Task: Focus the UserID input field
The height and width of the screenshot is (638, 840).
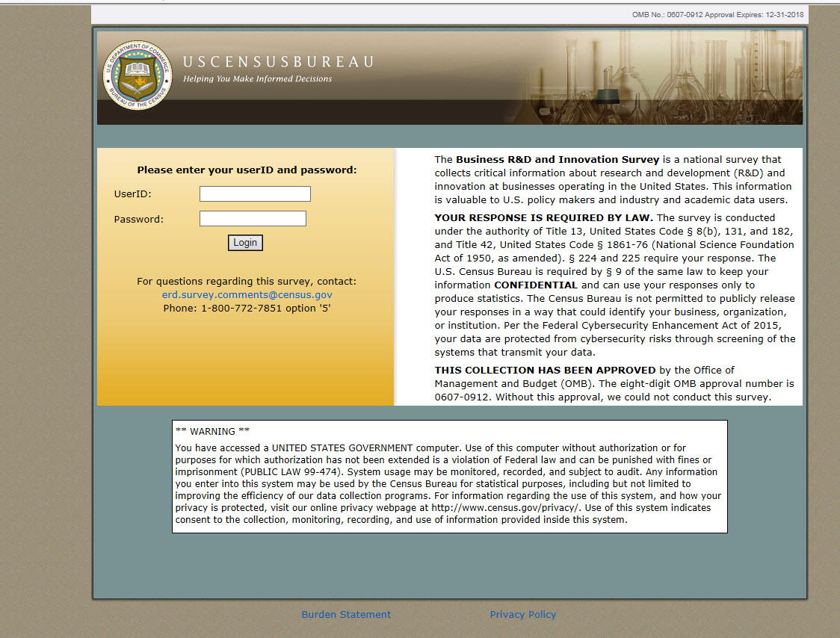Action: (x=255, y=194)
